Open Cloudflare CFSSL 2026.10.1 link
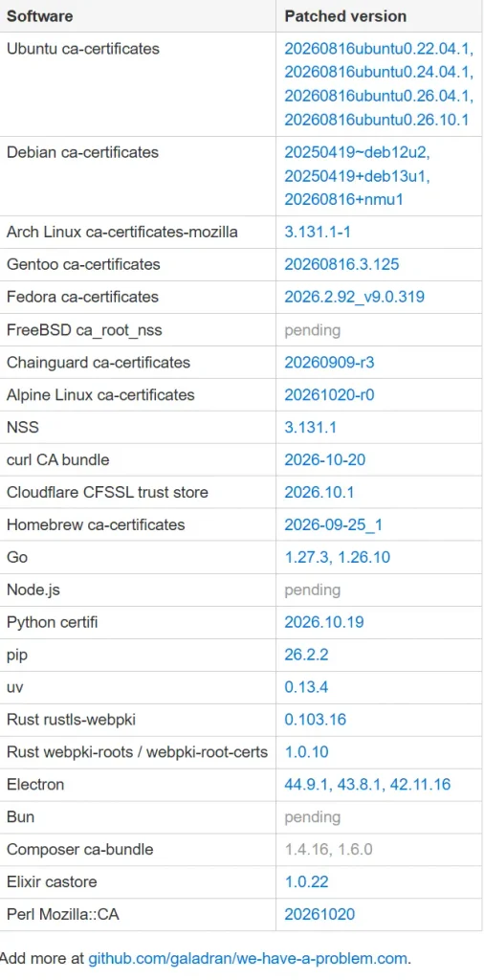This screenshot has height=980, width=484. pyautogui.click(x=319, y=493)
